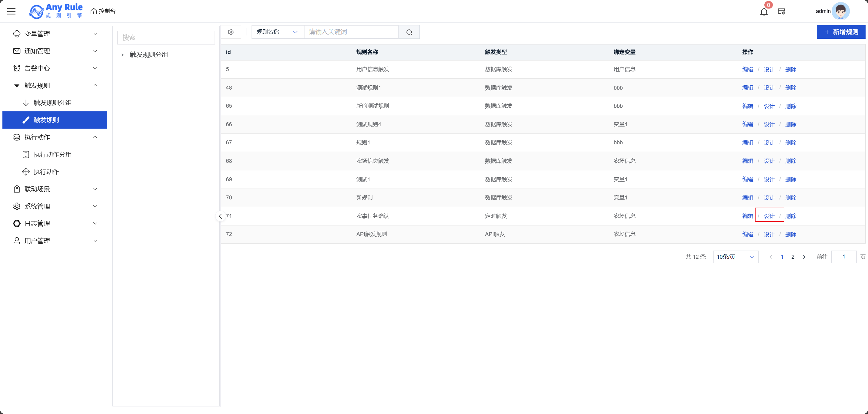Click the 新增规则 button

tap(841, 32)
